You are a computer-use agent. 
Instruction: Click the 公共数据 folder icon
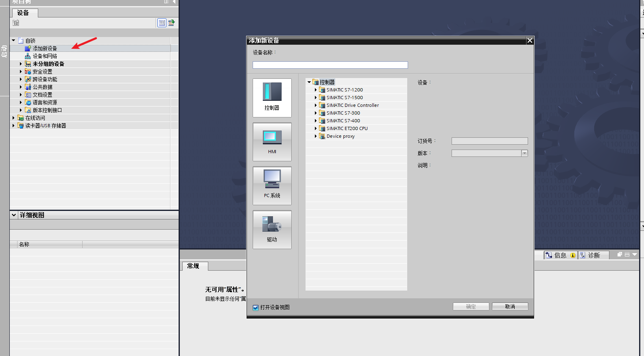click(28, 87)
